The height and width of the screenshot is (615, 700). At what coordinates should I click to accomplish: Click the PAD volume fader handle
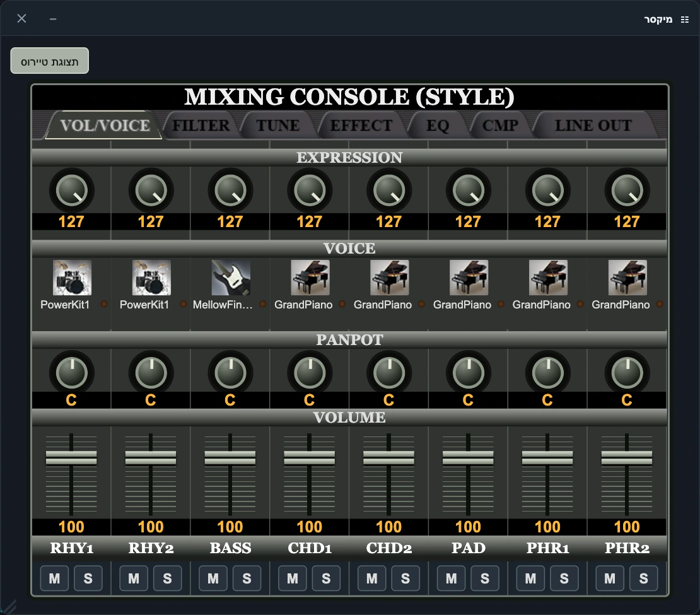[468, 458]
